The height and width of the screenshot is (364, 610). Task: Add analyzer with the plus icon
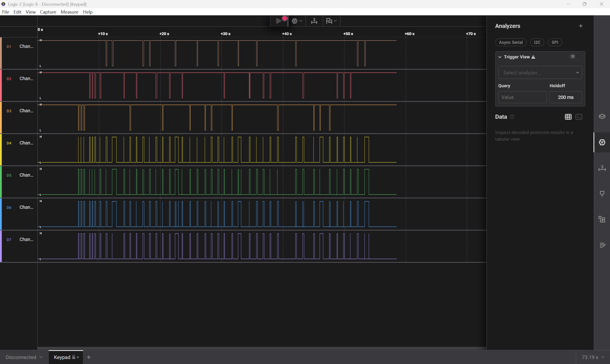[x=581, y=26]
